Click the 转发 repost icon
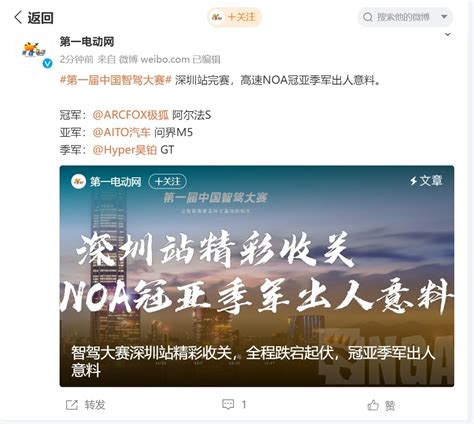474x424 pixels. click(72, 405)
